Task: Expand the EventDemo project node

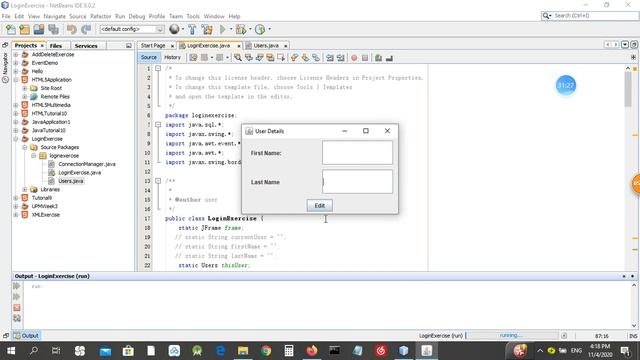Action: (16, 63)
